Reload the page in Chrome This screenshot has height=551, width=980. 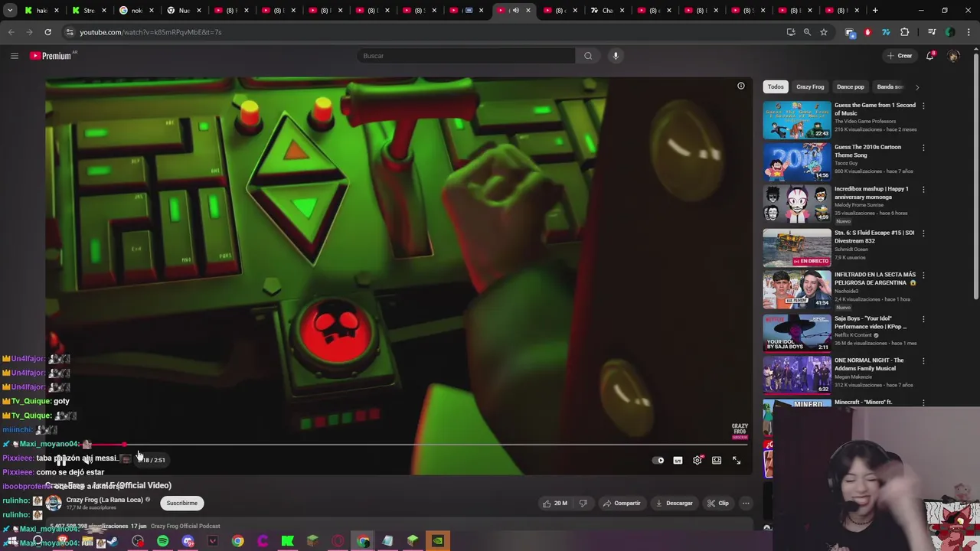point(47,32)
